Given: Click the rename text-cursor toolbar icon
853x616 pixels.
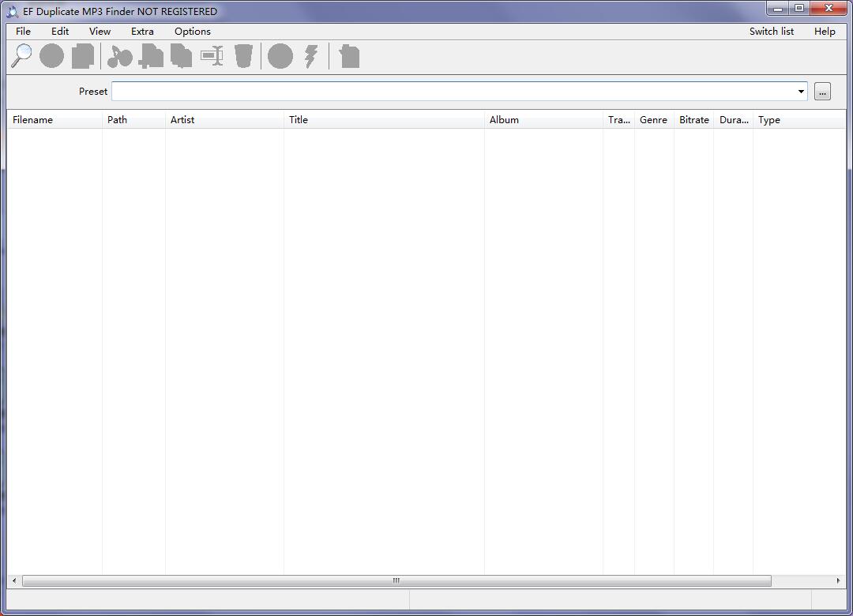Looking at the screenshot, I should [x=212, y=56].
